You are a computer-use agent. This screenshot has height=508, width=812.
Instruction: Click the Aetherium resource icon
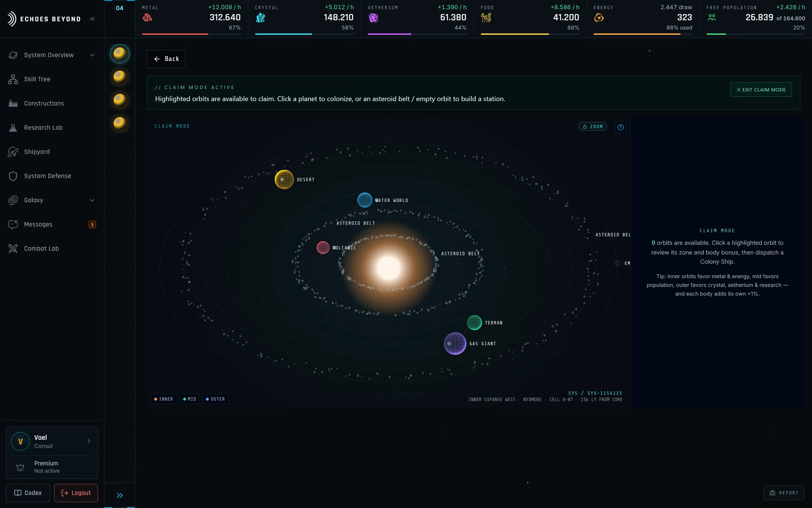[x=373, y=17]
